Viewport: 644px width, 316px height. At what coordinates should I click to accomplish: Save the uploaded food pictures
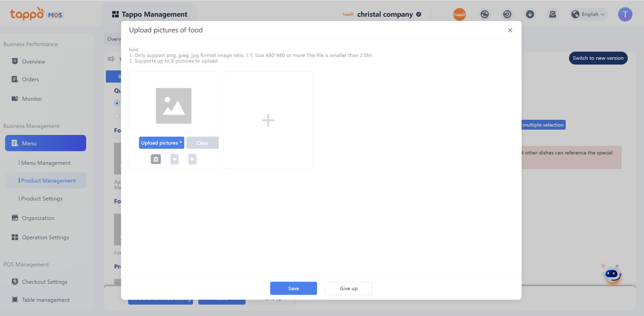[x=293, y=288]
